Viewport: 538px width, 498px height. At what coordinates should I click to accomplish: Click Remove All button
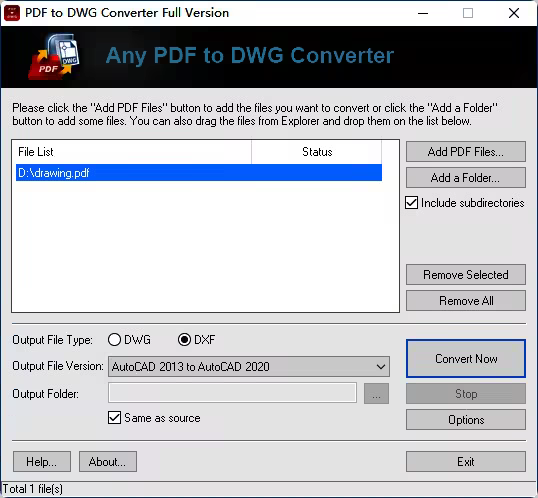point(466,301)
